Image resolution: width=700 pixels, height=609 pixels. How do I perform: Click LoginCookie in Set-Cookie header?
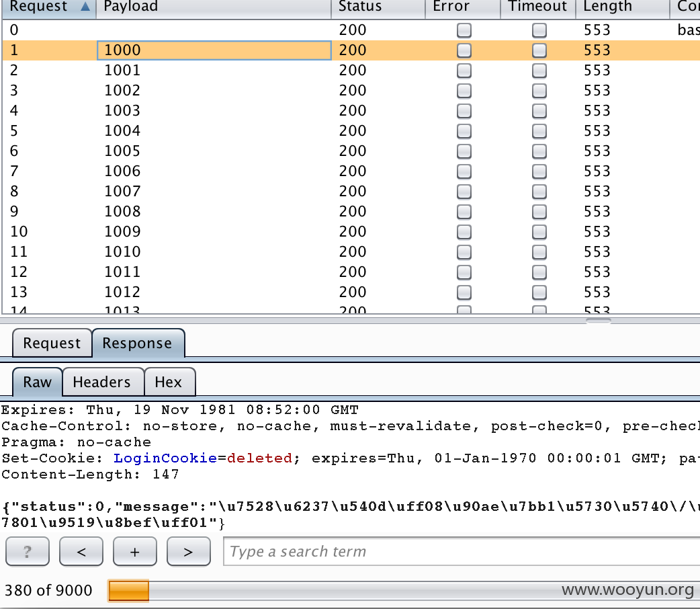point(165,458)
